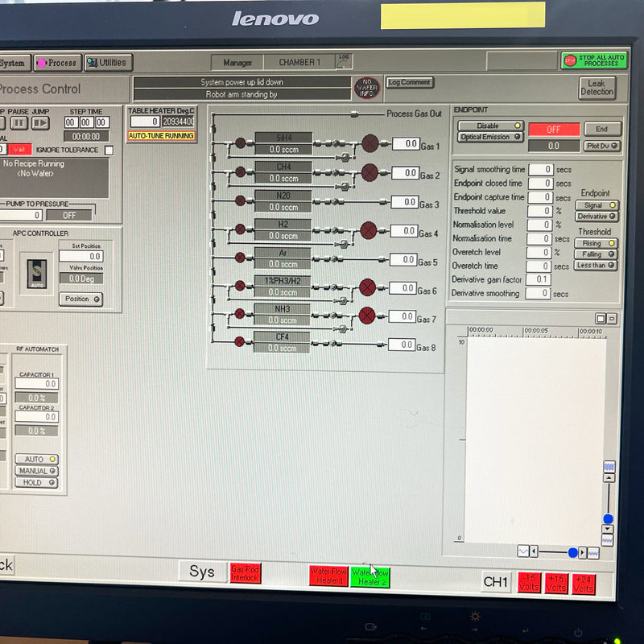
Task: Set the Gas 8 flow value field
Action: [402, 345]
